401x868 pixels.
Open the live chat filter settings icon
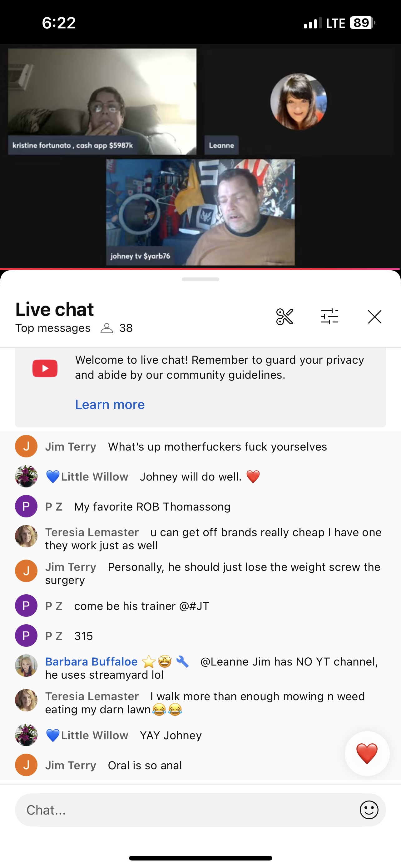(329, 317)
